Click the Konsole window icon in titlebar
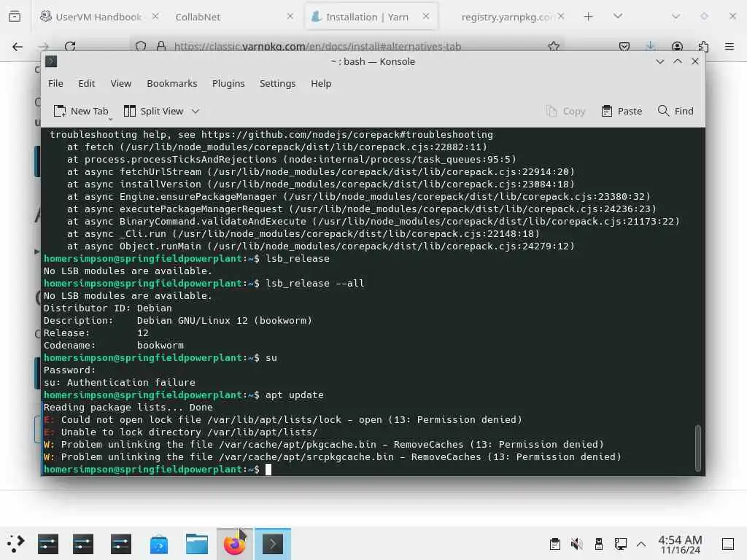 51,61
